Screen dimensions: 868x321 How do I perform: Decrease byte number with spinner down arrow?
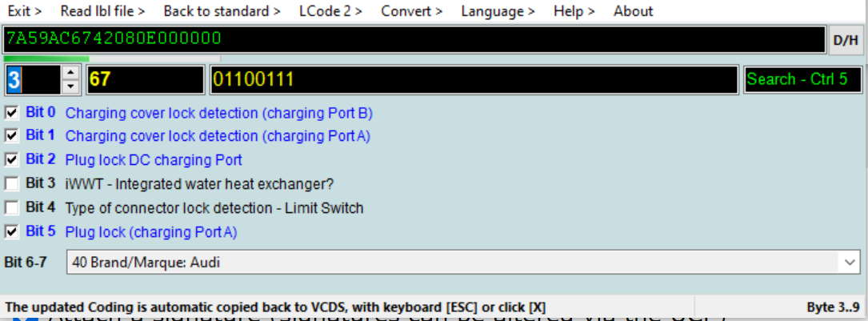click(70, 86)
